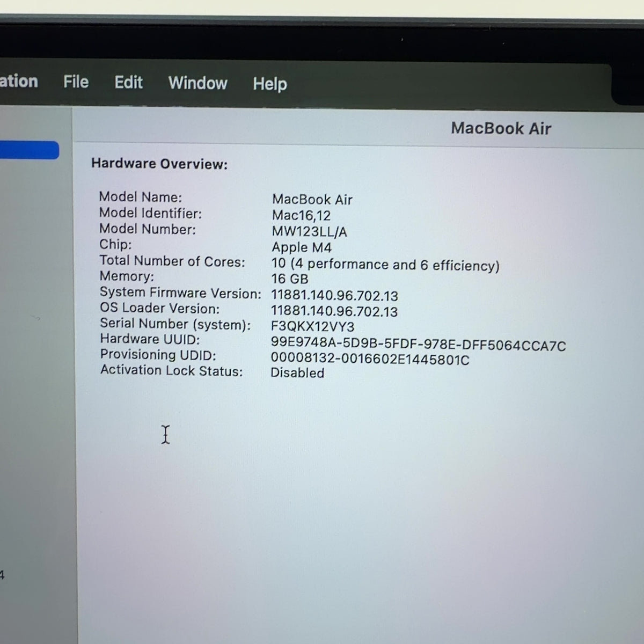Select the Hardware UUID value starting '99E9748A'
Screen dimensions: 644x644
[419, 345]
